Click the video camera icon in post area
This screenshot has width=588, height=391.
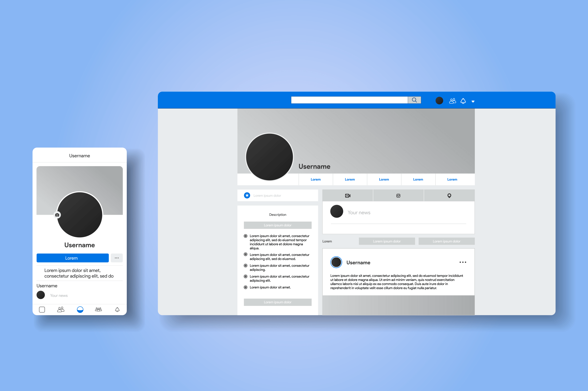(348, 195)
